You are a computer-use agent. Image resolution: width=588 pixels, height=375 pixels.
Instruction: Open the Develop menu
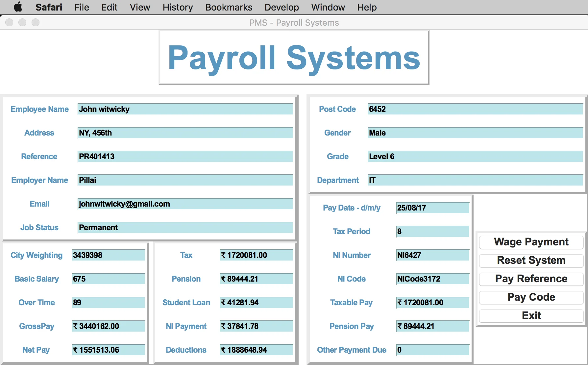coord(281,7)
